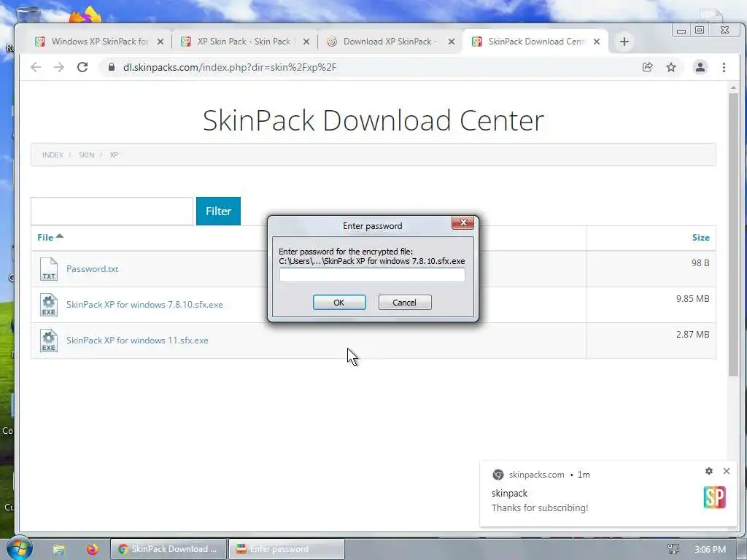747x560 pixels.
Task: Download SkinPack XP for windows 7.8.10.sfx.exe
Action: [x=144, y=305]
